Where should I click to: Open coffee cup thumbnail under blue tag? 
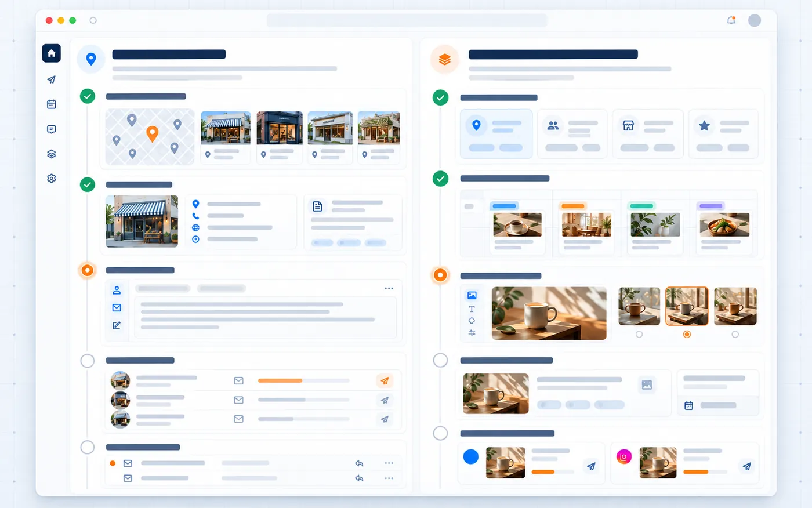(x=517, y=225)
